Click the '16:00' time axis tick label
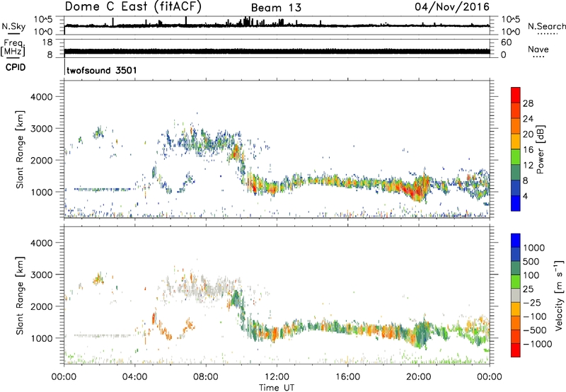The image size is (566, 392). (347, 377)
